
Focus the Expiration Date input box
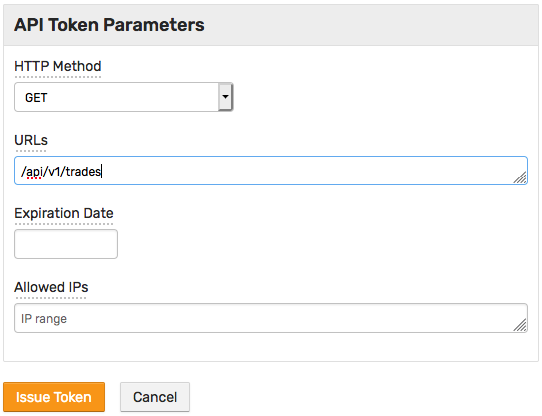66,244
